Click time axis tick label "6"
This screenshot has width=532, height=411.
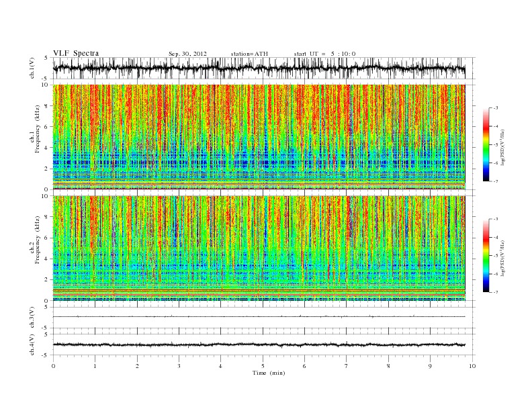tap(304, 366)
